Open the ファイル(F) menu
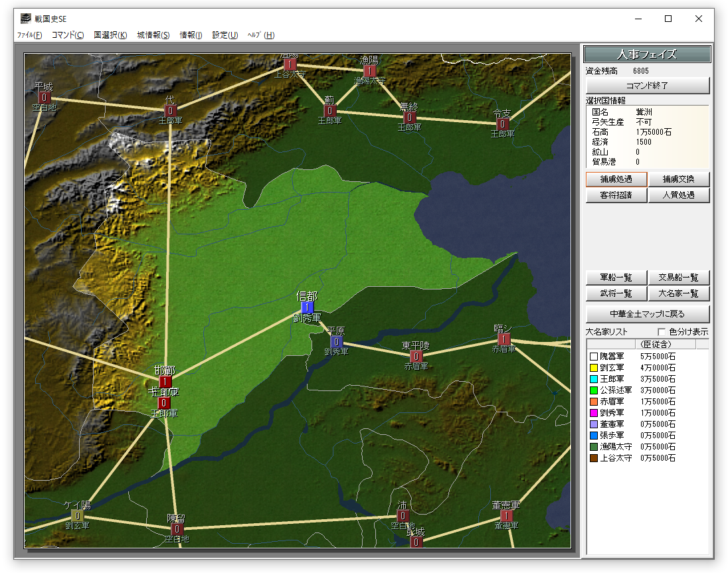The height and width of the screenshot is (573, 728). (29, 35)
